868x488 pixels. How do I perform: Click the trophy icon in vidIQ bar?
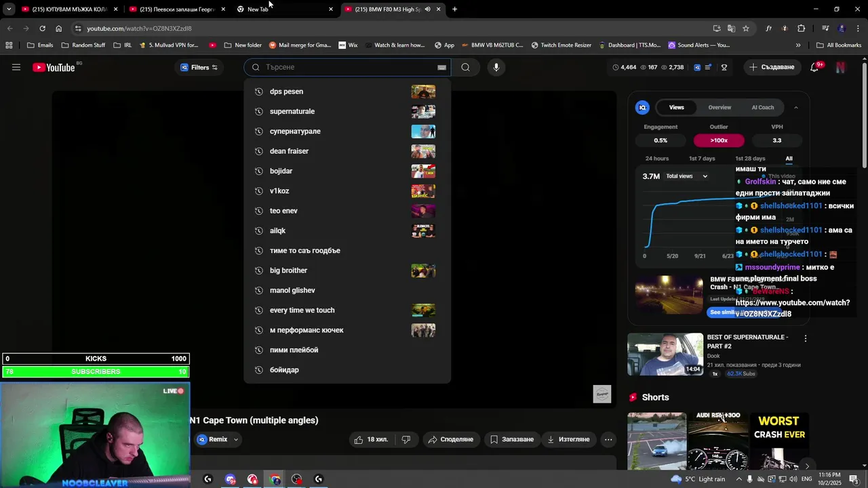724,67
